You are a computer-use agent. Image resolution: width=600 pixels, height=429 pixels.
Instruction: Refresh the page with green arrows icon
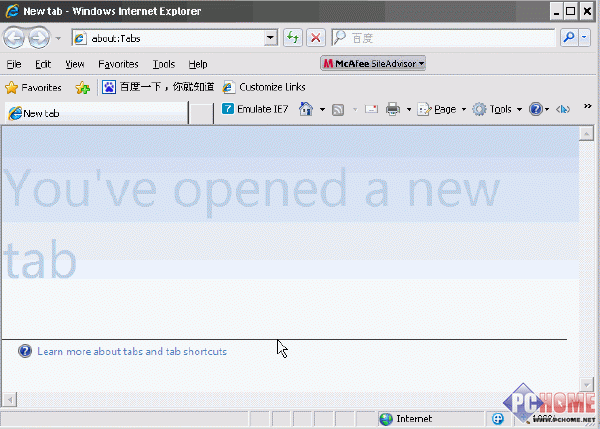point(293,38)
